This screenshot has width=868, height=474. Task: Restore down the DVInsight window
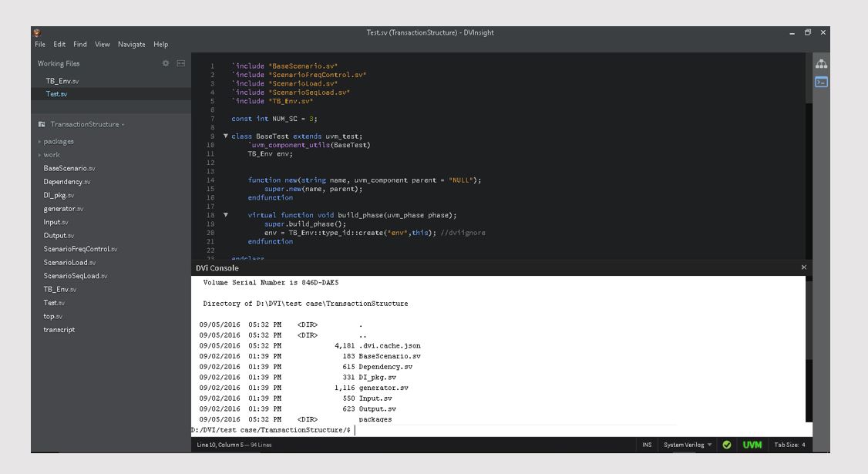(808, 32)
